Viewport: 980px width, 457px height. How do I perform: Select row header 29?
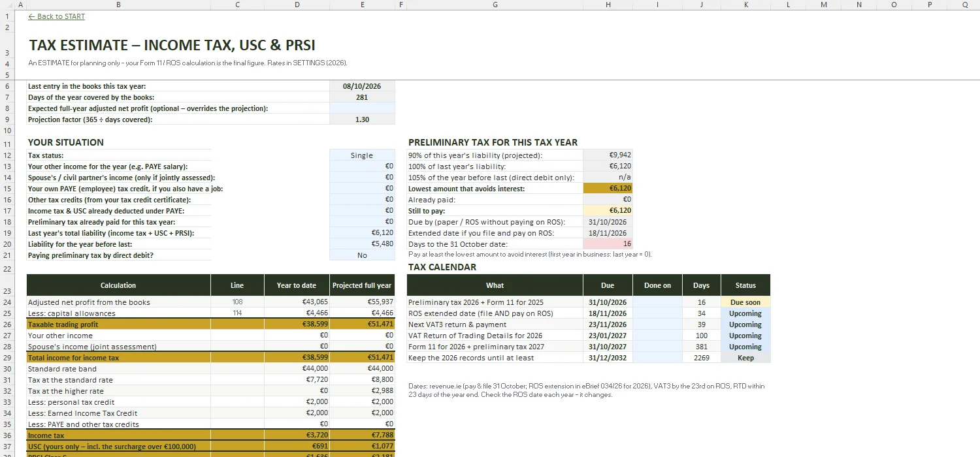[7, 358]
